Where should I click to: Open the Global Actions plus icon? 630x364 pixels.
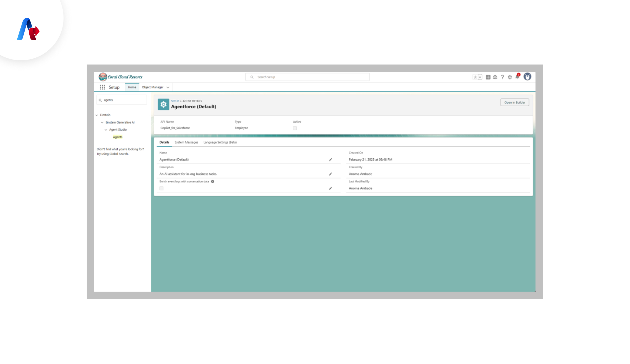(488, 77)
